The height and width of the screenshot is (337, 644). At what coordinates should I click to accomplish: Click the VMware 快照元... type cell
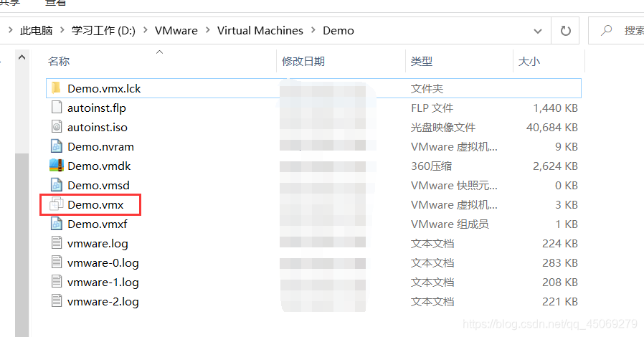[454, 185]
